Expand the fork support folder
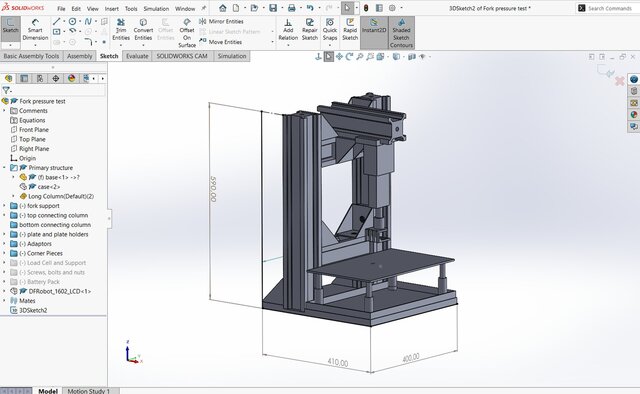640x394 pixels. (4, 206)
